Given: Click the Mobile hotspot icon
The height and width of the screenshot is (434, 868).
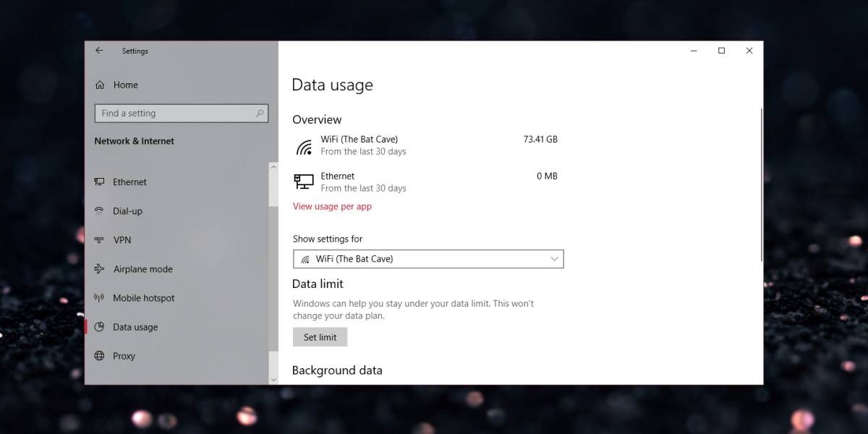Looking at the screenshot, I should pos(99,298).
